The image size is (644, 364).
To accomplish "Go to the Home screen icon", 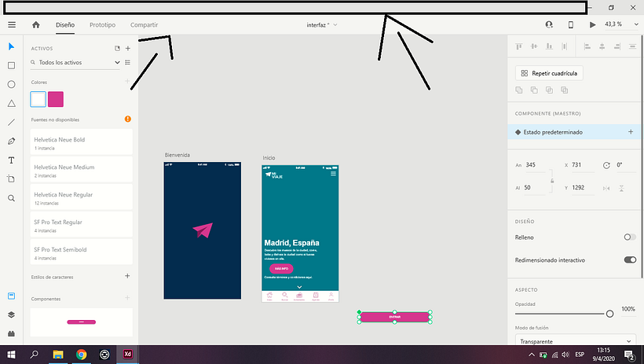I will coord(36,24).
